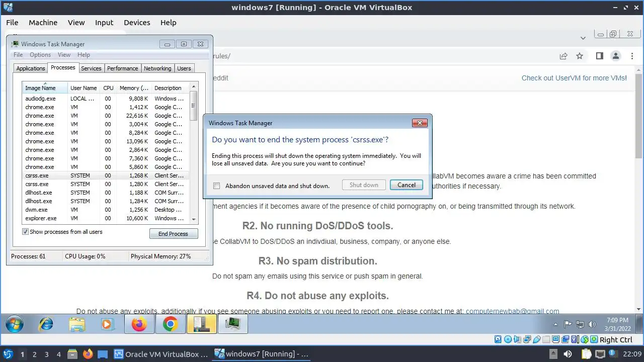Switch to host workspace 2
The image size is (644, 362).
pos(34,354)
